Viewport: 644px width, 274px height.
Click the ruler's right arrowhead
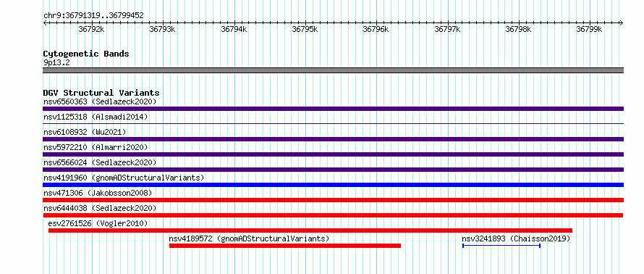(622, 23)
